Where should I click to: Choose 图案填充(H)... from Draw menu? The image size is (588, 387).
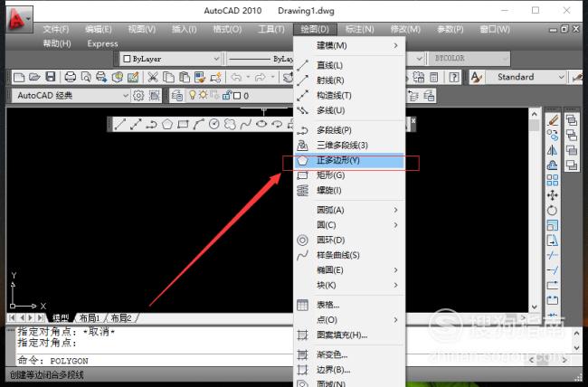pyautogui.click(x=349, y=335)
